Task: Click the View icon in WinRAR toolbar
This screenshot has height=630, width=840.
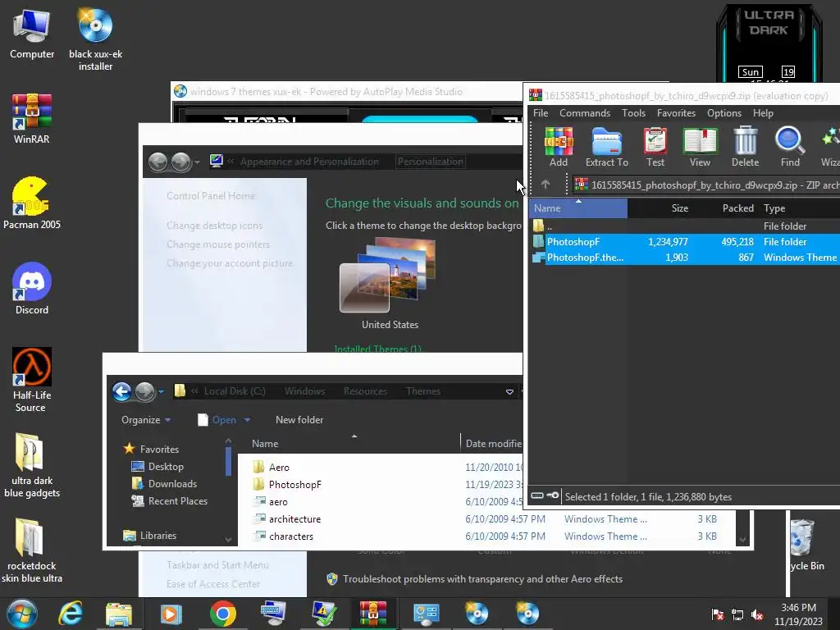Action: [700, 148]
